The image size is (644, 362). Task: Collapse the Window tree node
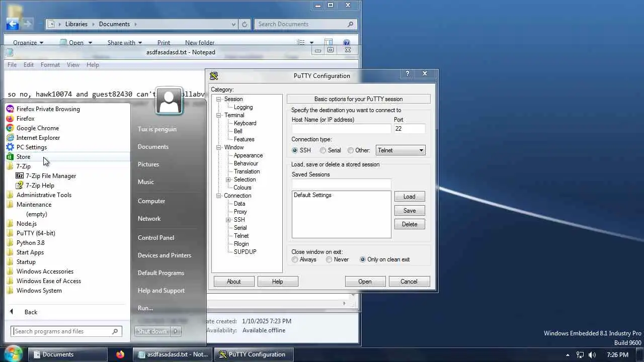(219, 147)
